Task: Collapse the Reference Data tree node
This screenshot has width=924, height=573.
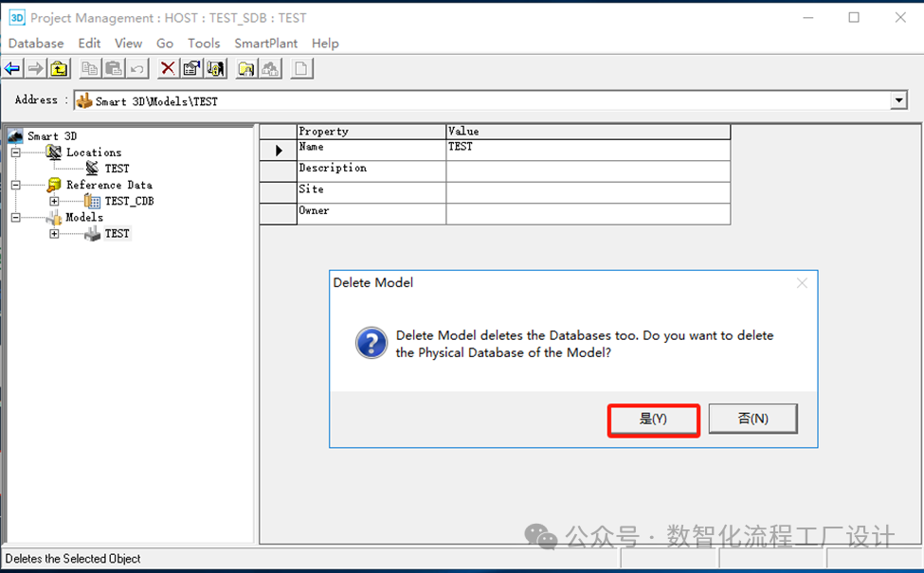Action: tap(16, 185)
